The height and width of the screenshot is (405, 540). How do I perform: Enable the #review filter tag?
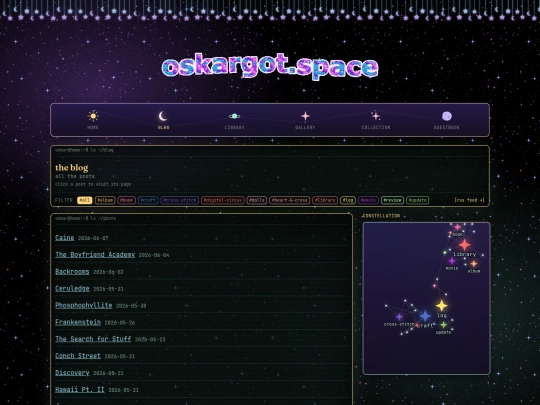[x=392, y=200]
